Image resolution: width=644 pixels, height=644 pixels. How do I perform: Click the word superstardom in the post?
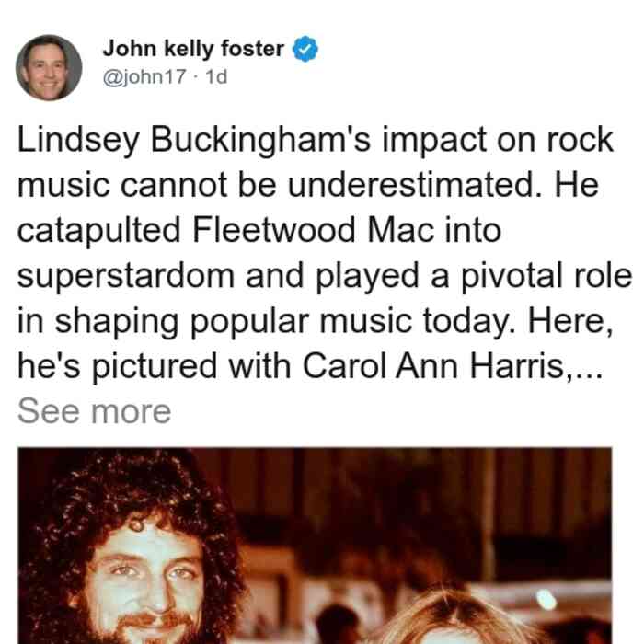[126, 276]
